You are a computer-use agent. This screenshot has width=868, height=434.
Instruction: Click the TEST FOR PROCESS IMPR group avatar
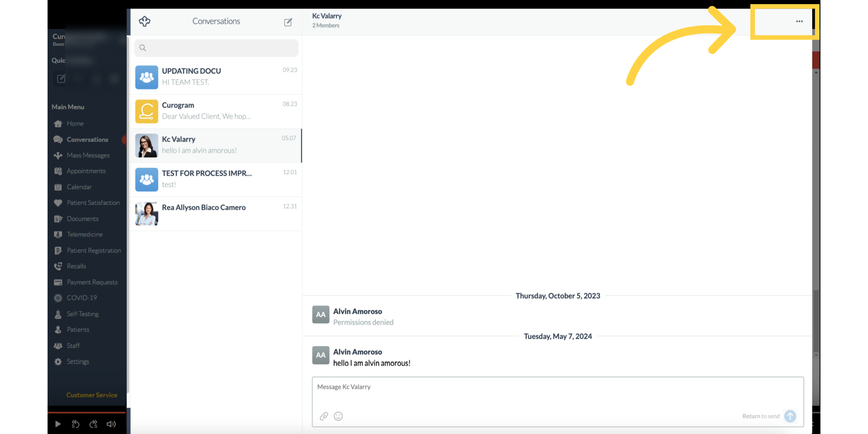pyautogui.click(x=147, y=180)
